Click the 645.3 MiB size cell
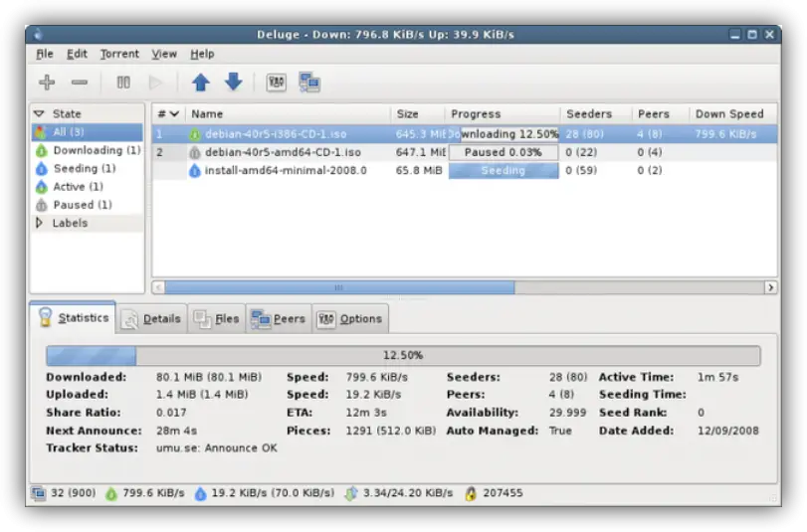Viewport: 807px width, 532px height. [x=420, y=134]
